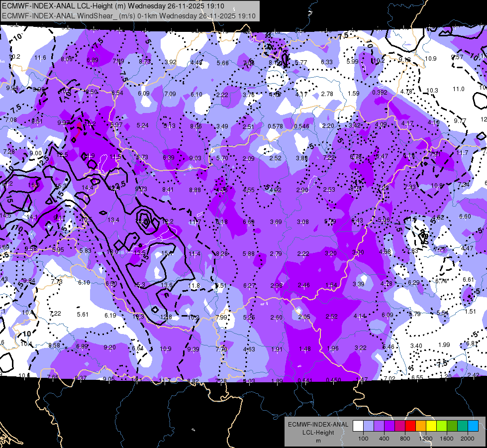
Task: Click the grid value 2.78
Action: 327,94
